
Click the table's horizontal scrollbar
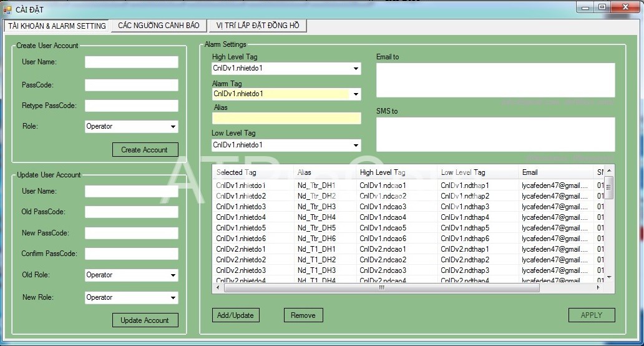click(381, 288)
